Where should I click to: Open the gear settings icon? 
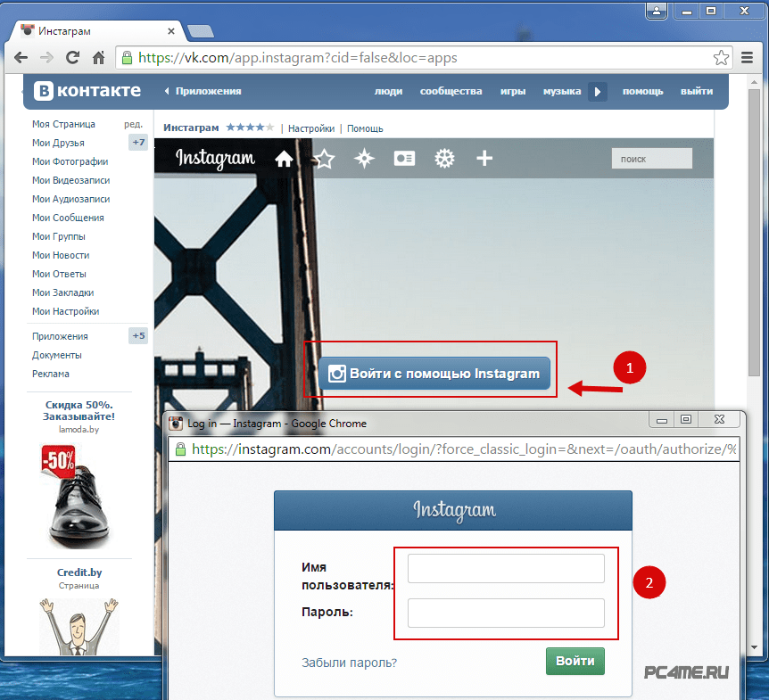pyautogui.click(x=444, y=159)
